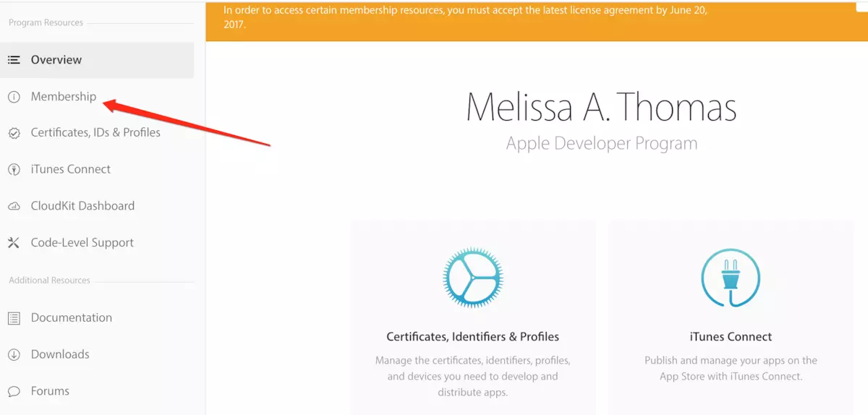Click the Additional Resources section label

(x=49, y=281)
